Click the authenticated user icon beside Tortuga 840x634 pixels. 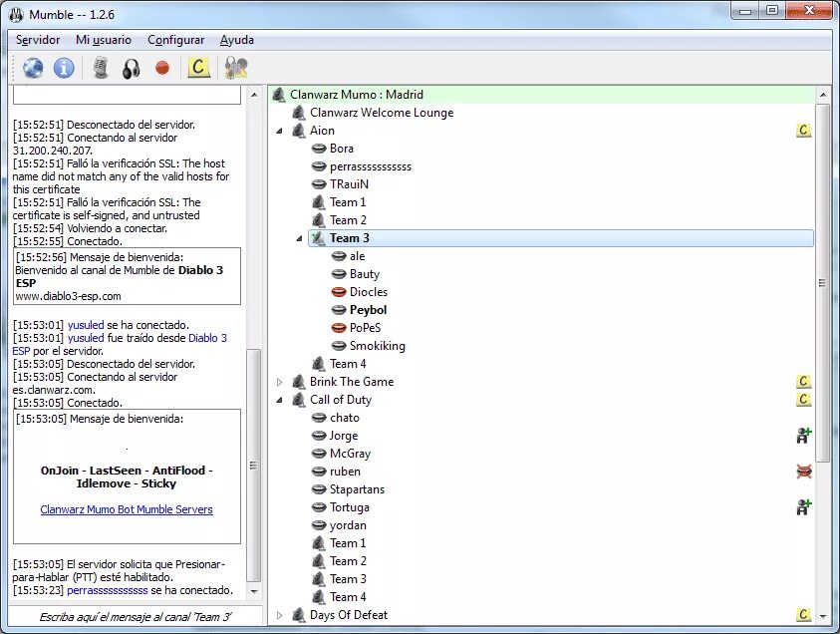pos(803,507)
